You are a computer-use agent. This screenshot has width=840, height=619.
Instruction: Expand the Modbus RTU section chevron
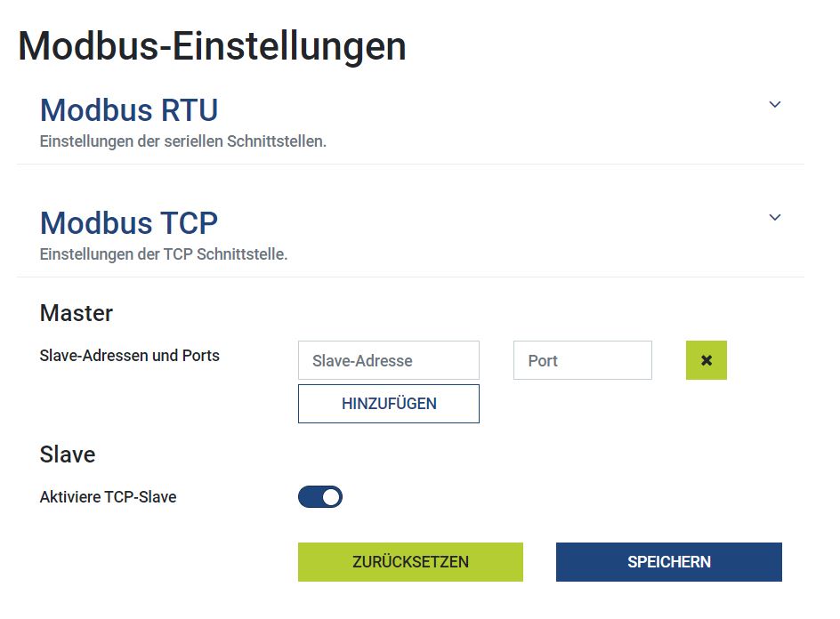pyautogui.click(x=774, y=105)
